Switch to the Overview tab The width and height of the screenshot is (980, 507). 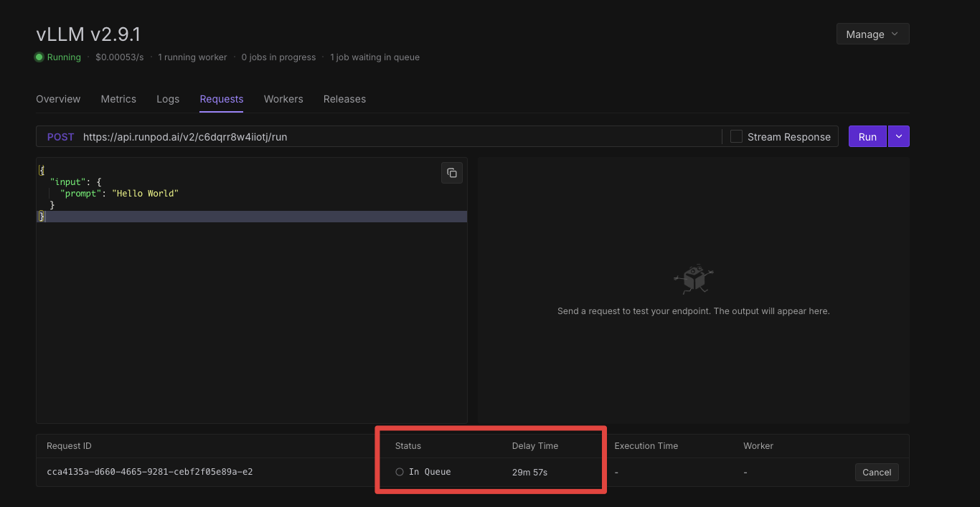pyautogui.click(x=58, y=99)
